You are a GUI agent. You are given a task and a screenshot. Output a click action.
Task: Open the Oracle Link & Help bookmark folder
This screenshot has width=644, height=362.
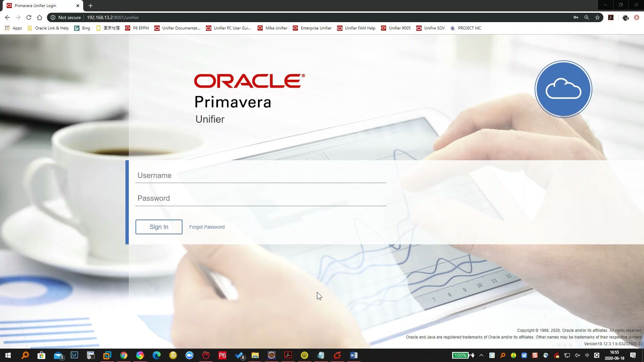[48, 28]
